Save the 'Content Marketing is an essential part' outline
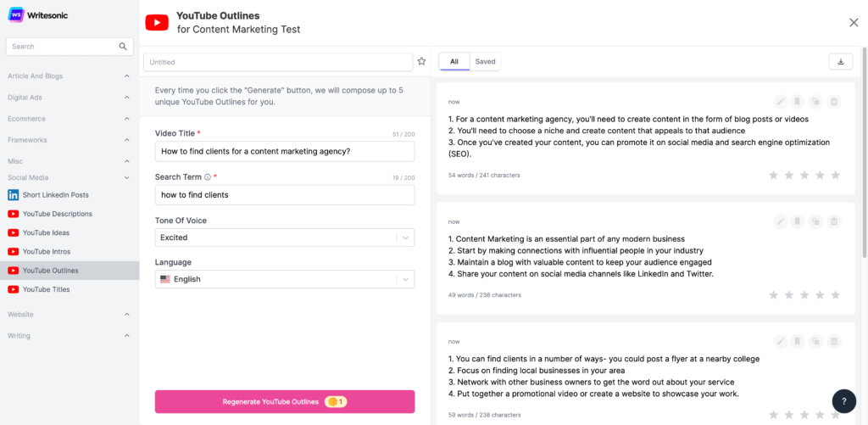 798,221
